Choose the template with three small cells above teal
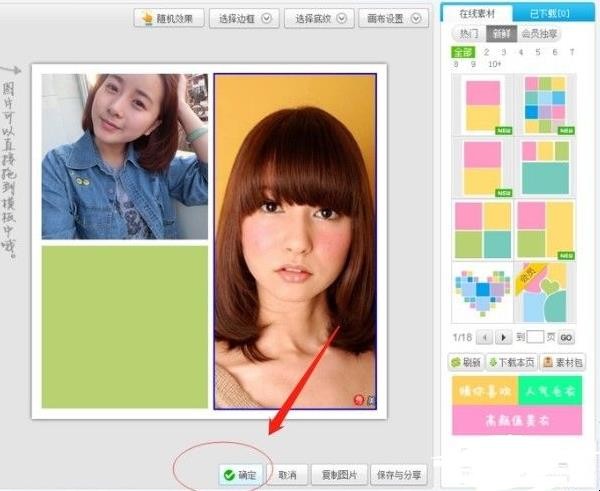600x491 pixels. point(545,168)
